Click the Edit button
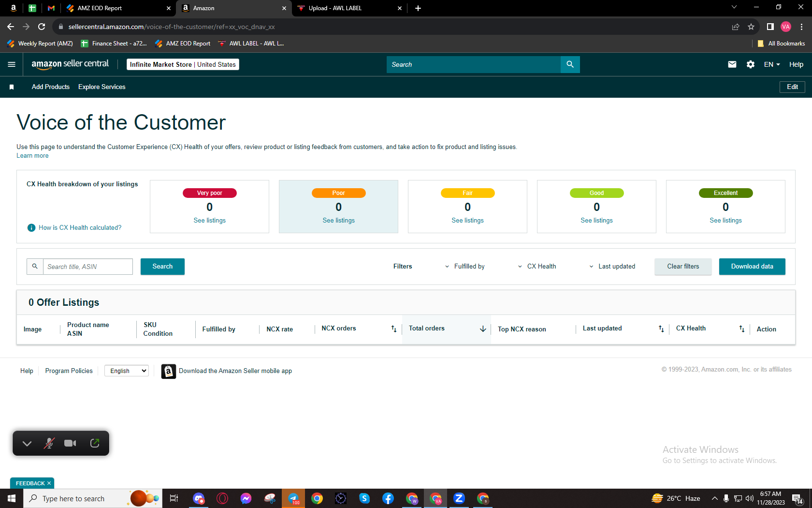812x508 pixels. [x=792, y=87]
